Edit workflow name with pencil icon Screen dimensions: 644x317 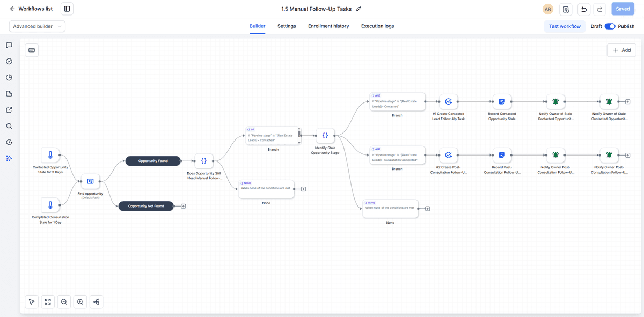coord(358,9)
